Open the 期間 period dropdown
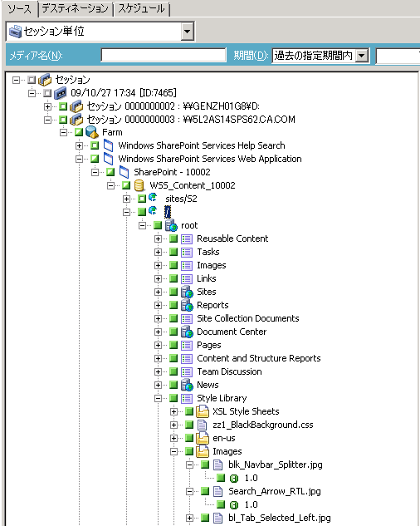 (362, 56)
